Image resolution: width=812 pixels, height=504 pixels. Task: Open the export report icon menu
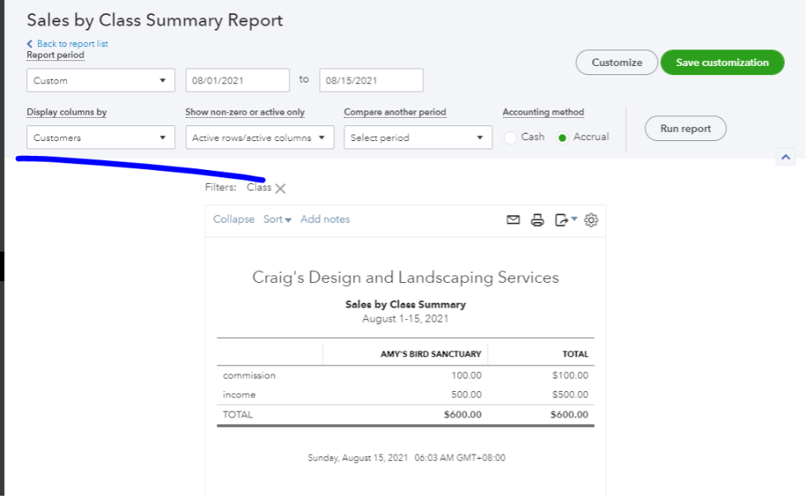(x=565, y=219)
